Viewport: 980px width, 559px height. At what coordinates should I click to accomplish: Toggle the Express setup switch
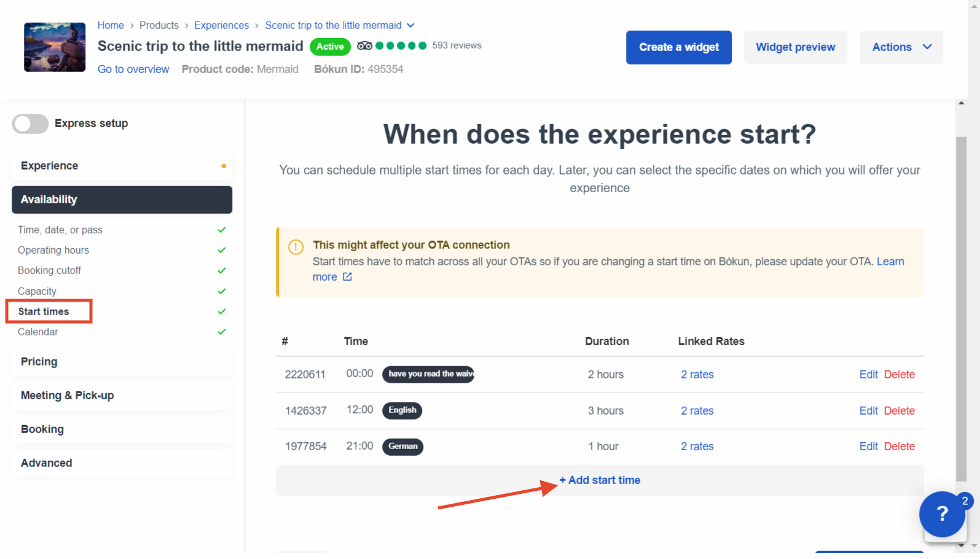point(30,123)
